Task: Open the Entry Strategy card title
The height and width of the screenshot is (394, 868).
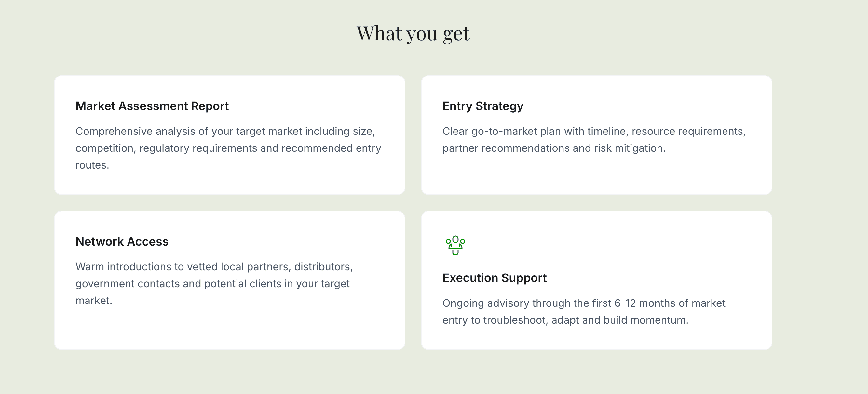Action: [x=482, y=106]
